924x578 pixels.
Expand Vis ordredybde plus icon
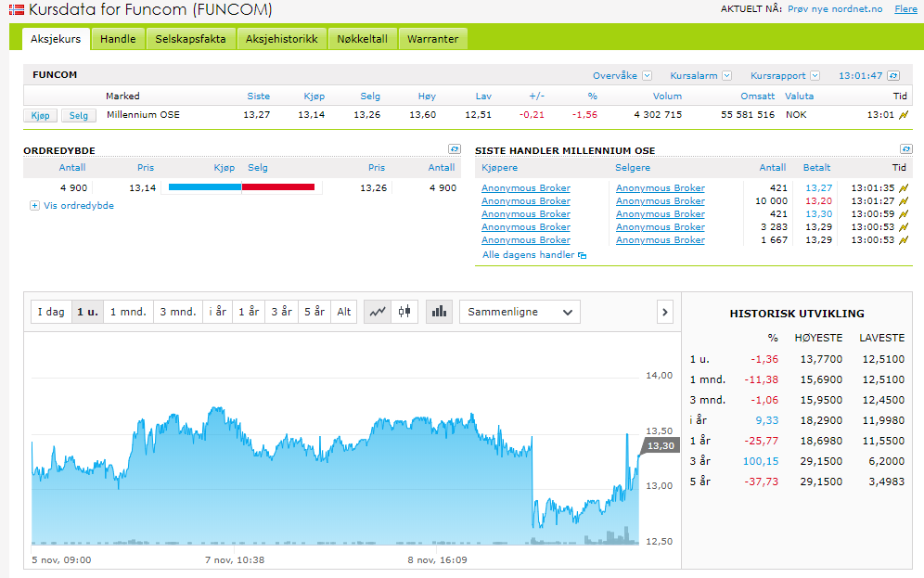tap(34, 206)
